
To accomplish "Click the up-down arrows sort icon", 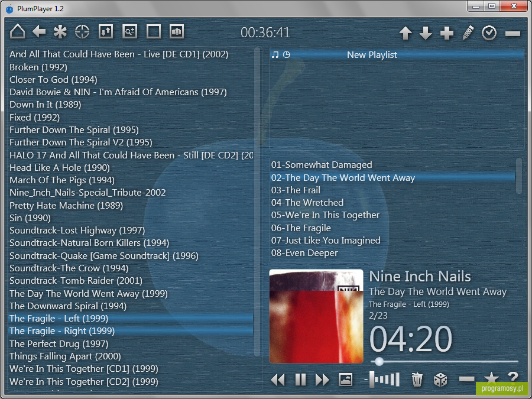I will (x=106, y=31).
